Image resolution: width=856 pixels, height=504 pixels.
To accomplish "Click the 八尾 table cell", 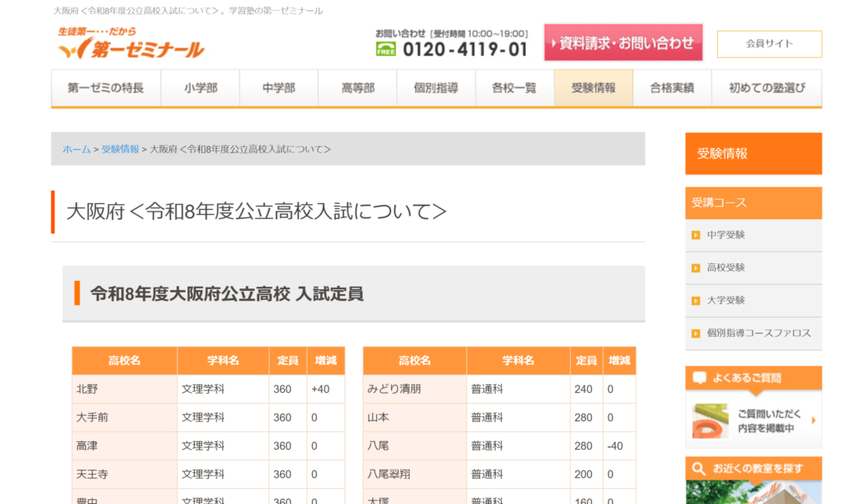I will [x=415, y=446].
